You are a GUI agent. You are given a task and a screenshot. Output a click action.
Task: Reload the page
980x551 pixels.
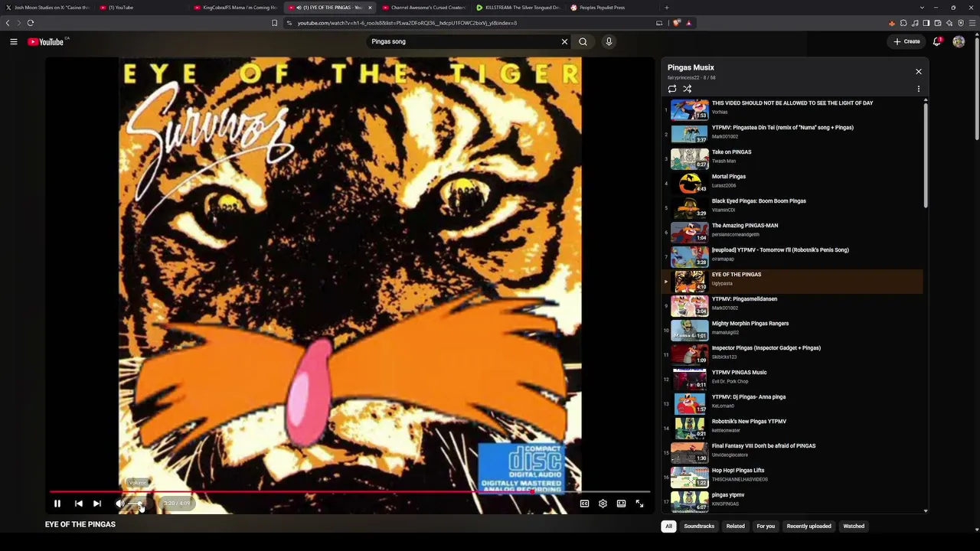coord(31,23)
